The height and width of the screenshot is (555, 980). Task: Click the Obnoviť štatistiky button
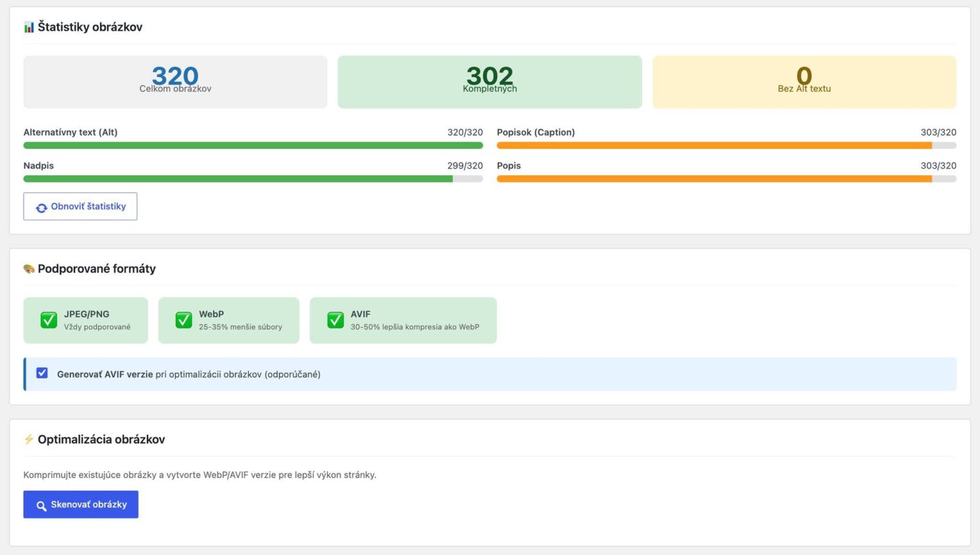pyautogui.click(x=80, y=207)
